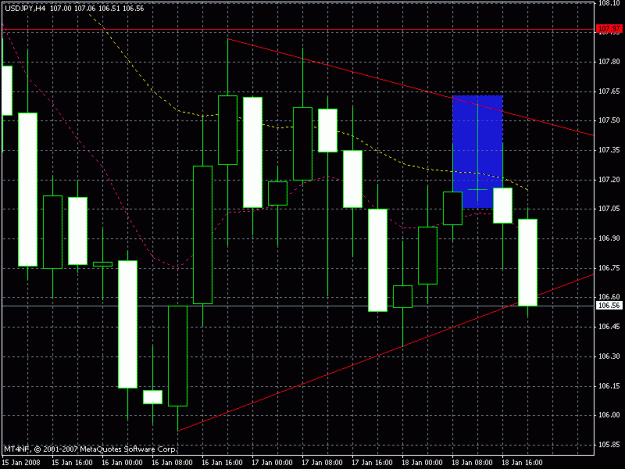The width and height of the screenshot is (625, 469).
Task: Click the last white candle touching 106.56 line
Action: pyautogui.click(x=528, y=263)
